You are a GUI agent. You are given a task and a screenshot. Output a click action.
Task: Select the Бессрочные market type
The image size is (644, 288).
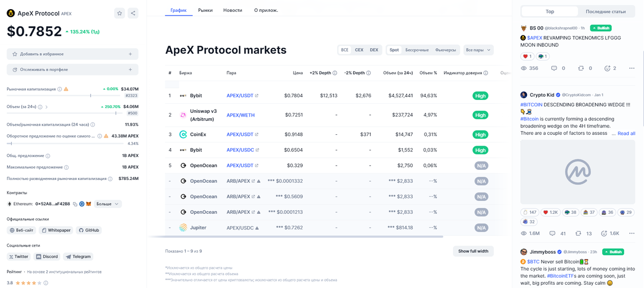point(417,50)
